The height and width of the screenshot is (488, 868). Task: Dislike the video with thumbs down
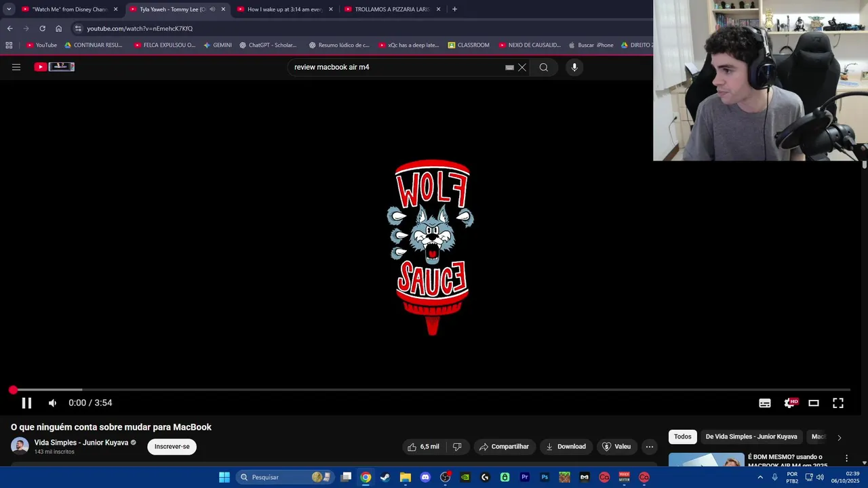pos(457,447)
